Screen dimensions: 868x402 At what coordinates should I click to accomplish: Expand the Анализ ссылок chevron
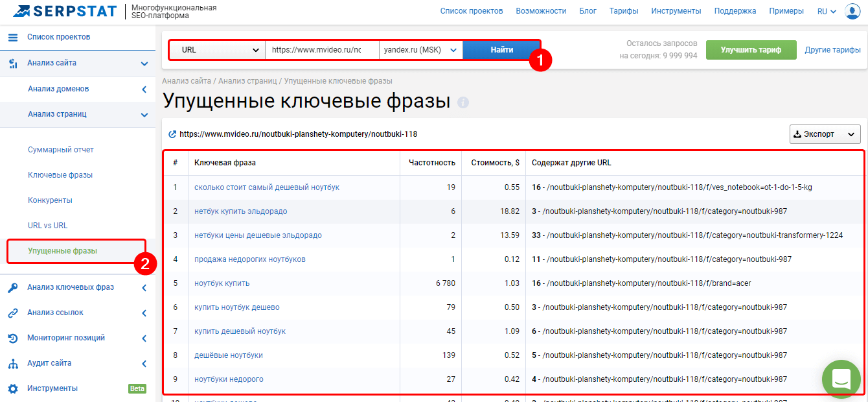(x=144, y=313)
